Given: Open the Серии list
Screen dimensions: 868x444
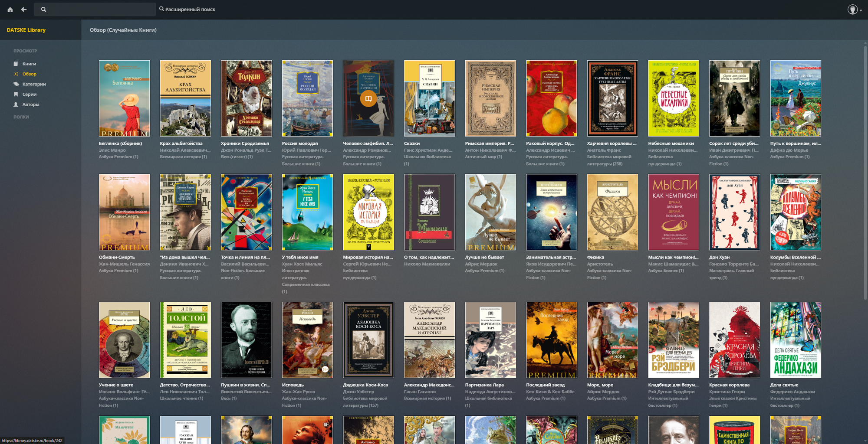Looking at the screenshot, I should coord(30,94).
